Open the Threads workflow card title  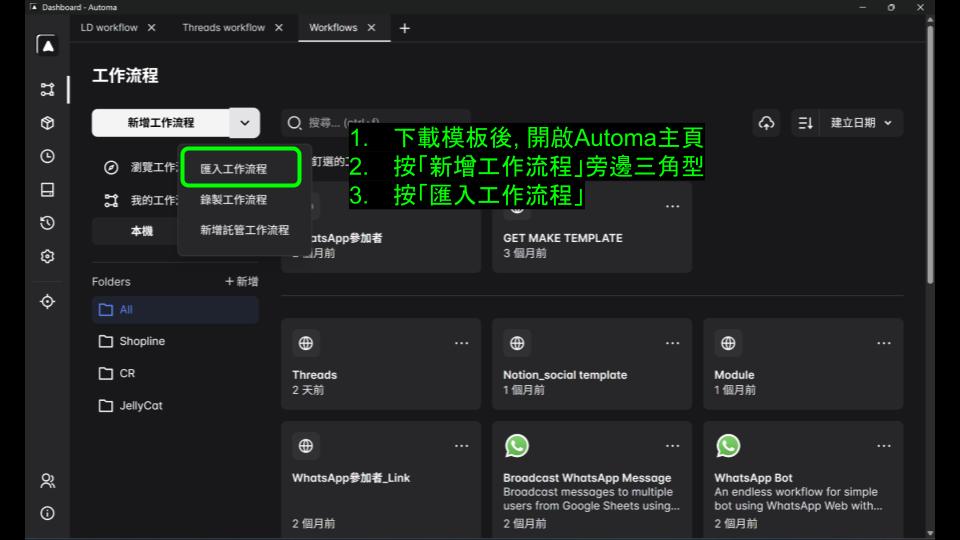pos(314,375)
